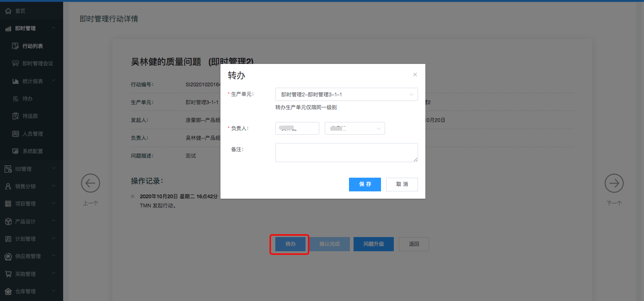Open the second 负责人 dropdown selector
The width and height of the screenshot is (644, 301).
coord(354,128)
